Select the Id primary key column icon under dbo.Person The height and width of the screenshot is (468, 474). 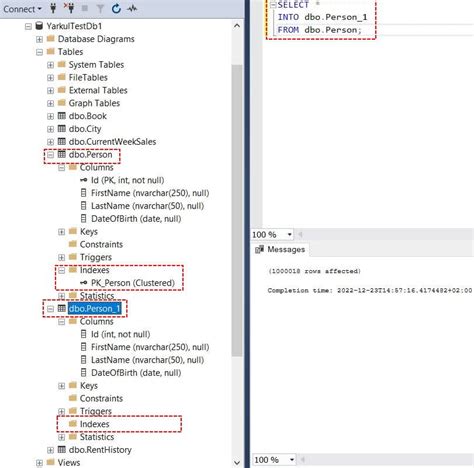(x=84, y=180)
